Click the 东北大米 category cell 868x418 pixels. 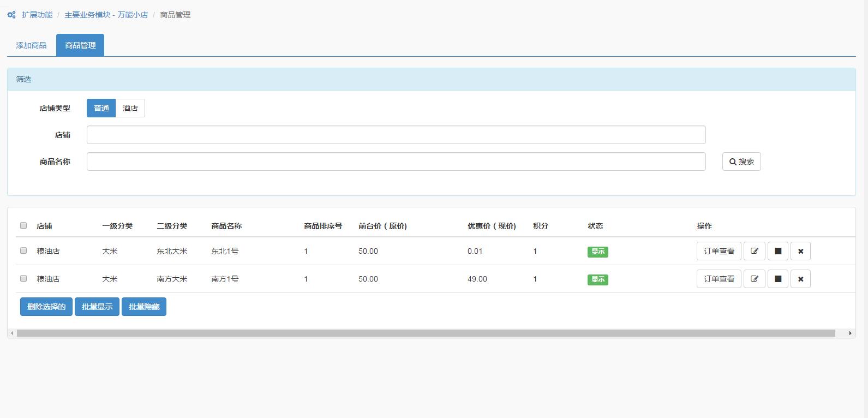[172, 251]
